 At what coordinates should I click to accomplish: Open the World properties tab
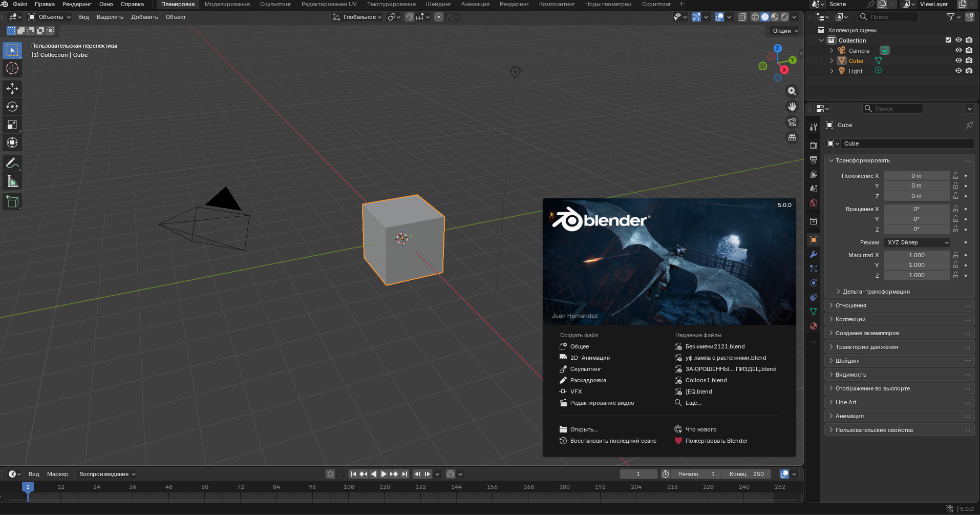coord(814,203)
